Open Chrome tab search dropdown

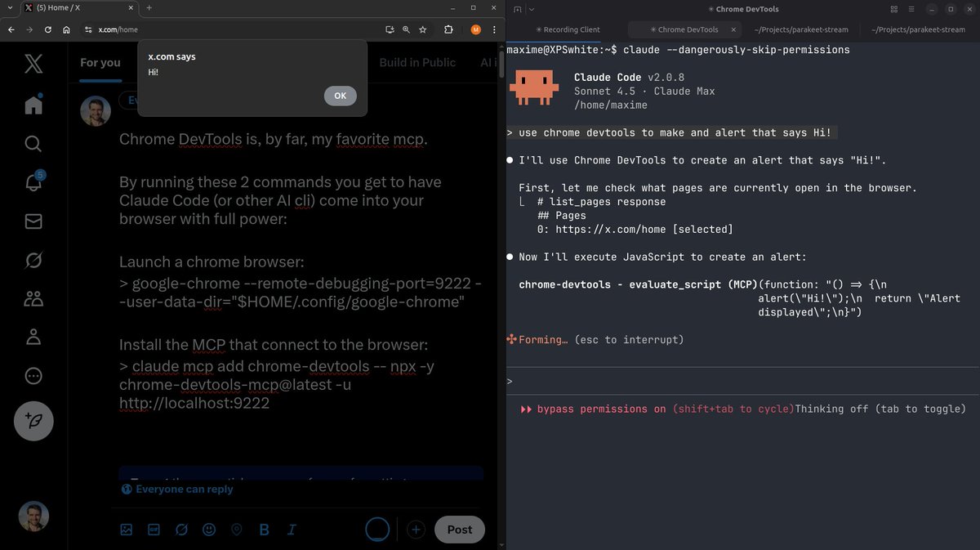[x=8, y=7]
